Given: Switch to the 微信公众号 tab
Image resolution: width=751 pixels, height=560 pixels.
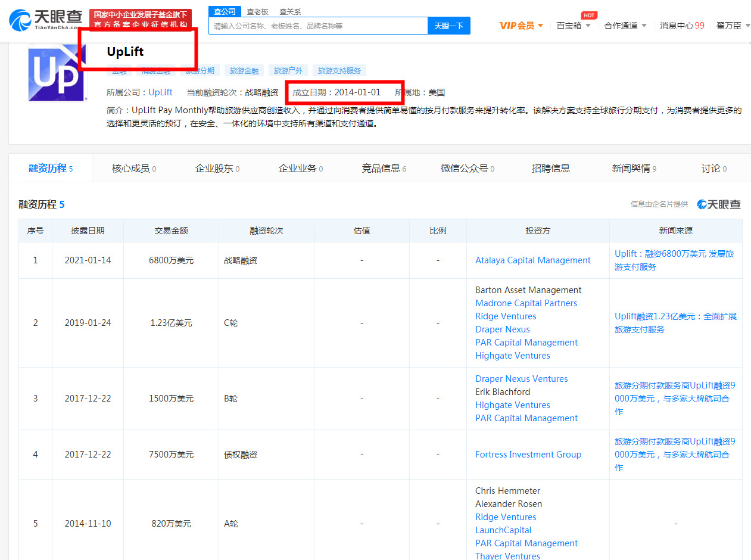Looking at the screenshot, I should pyautogui.click(x=468, y=168).
